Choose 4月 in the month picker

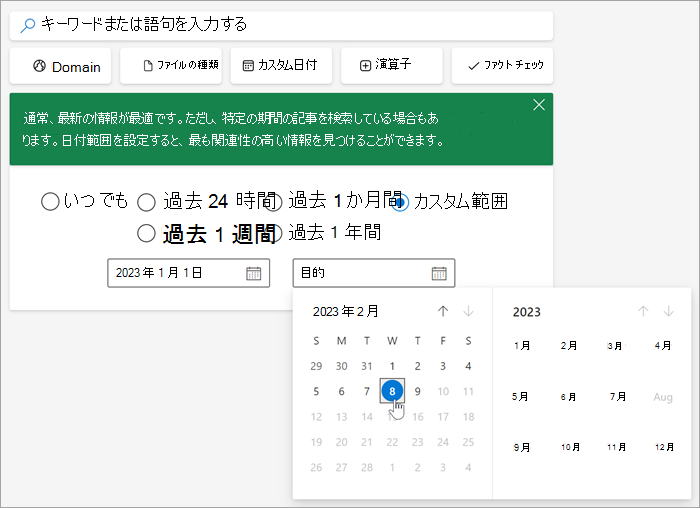(x=663, y=346)
